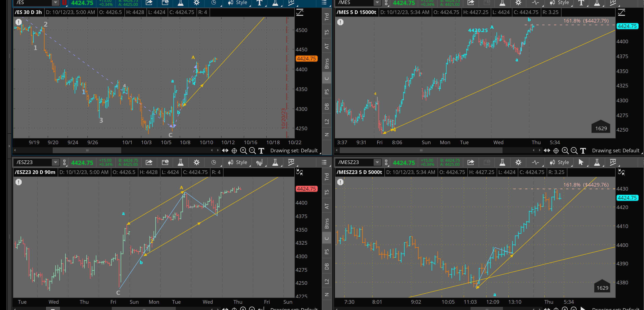Toggle auto-fit price axis icon in /ESZ23 chart
The width and height of the screenshot is (644, 310).
click(299, 172)
